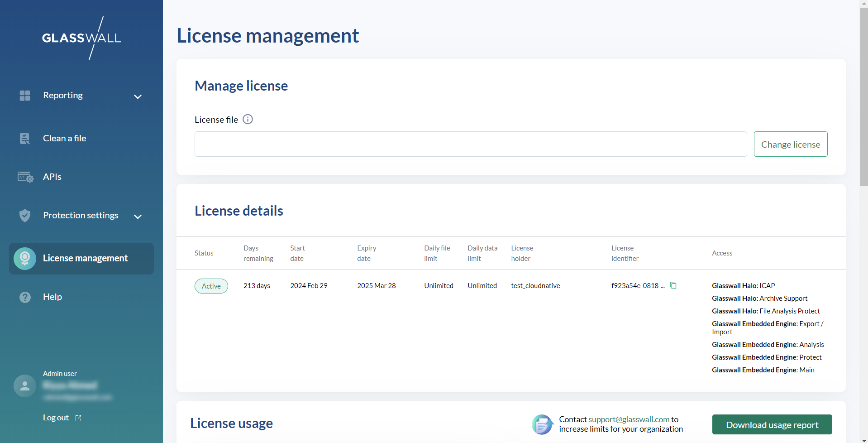Expand the Protection settings chevron

[138, 217]
